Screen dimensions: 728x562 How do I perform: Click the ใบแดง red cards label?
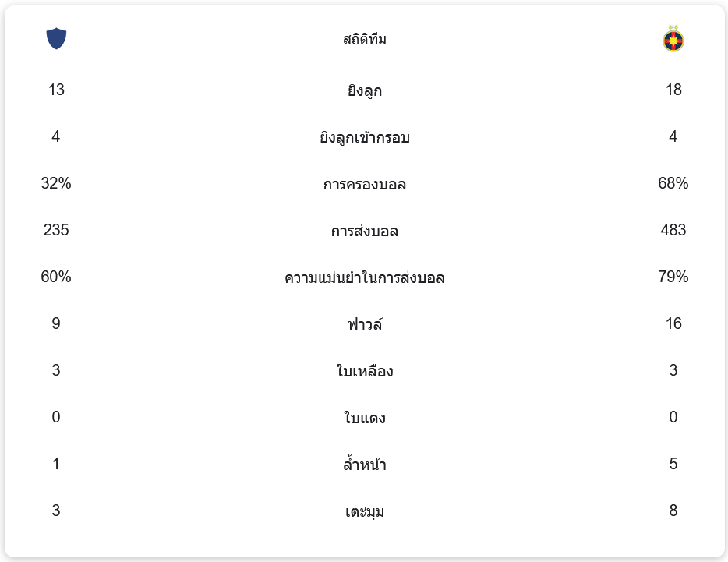365,418
